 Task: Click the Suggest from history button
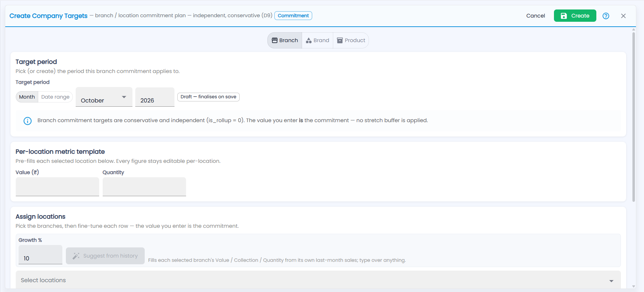(105, 256)
